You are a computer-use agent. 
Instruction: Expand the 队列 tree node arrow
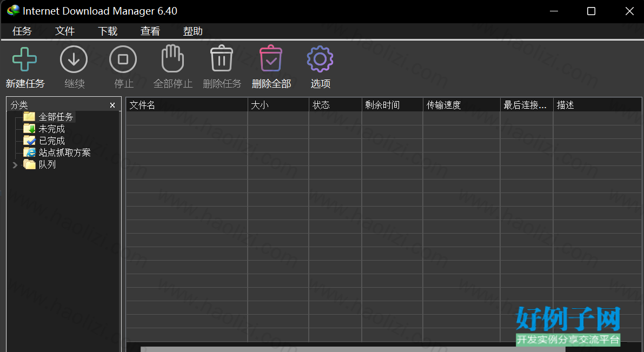15,165
